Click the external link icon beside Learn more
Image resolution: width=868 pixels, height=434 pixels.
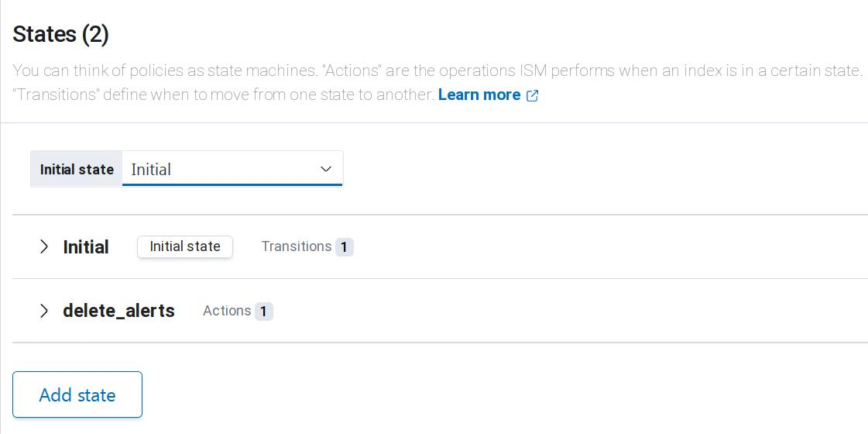click(x=532, y=95)
